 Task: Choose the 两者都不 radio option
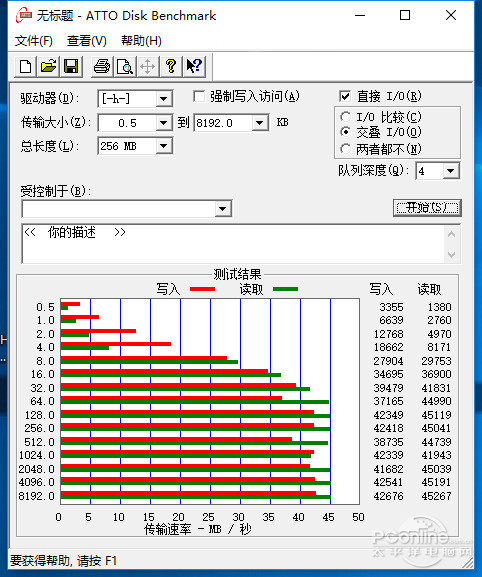[345, 149]
